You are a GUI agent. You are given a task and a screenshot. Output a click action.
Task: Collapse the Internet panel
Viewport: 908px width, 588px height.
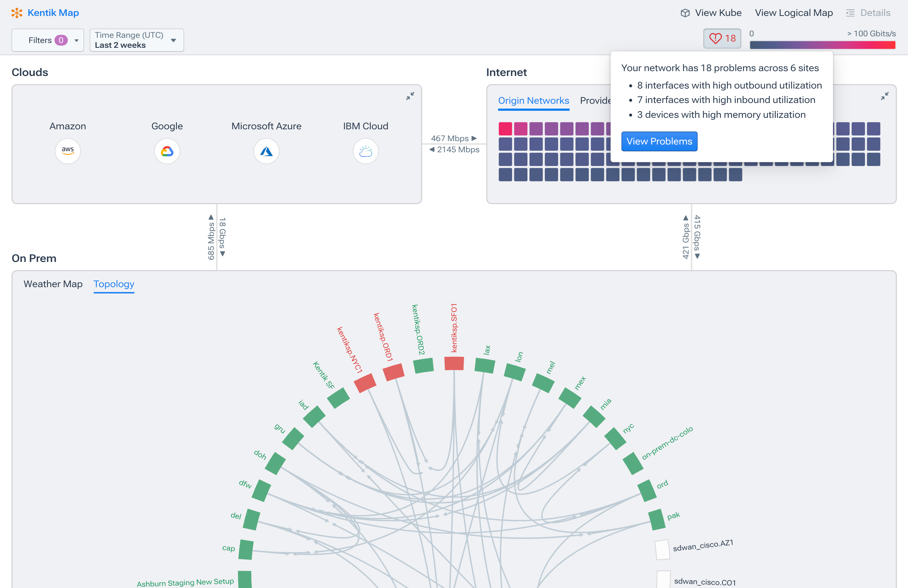coord(884,96)
